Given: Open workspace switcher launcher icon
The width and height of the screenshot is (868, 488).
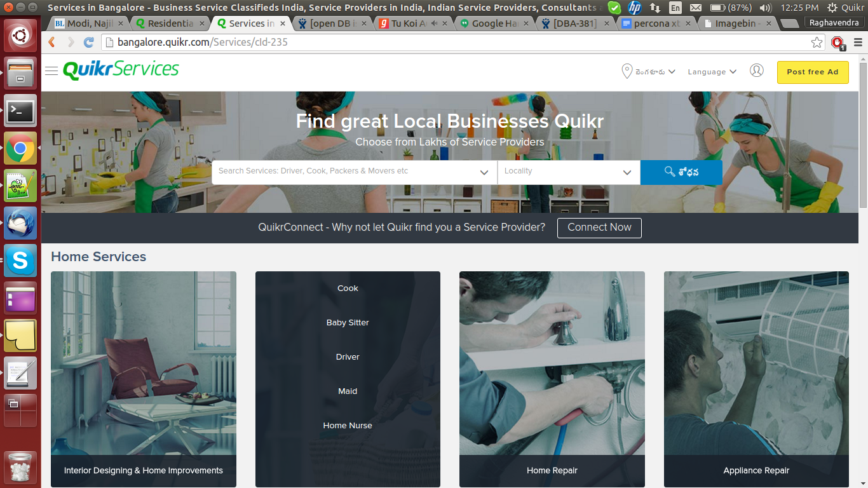Looking at the screenshot, I should coord(20,410).
